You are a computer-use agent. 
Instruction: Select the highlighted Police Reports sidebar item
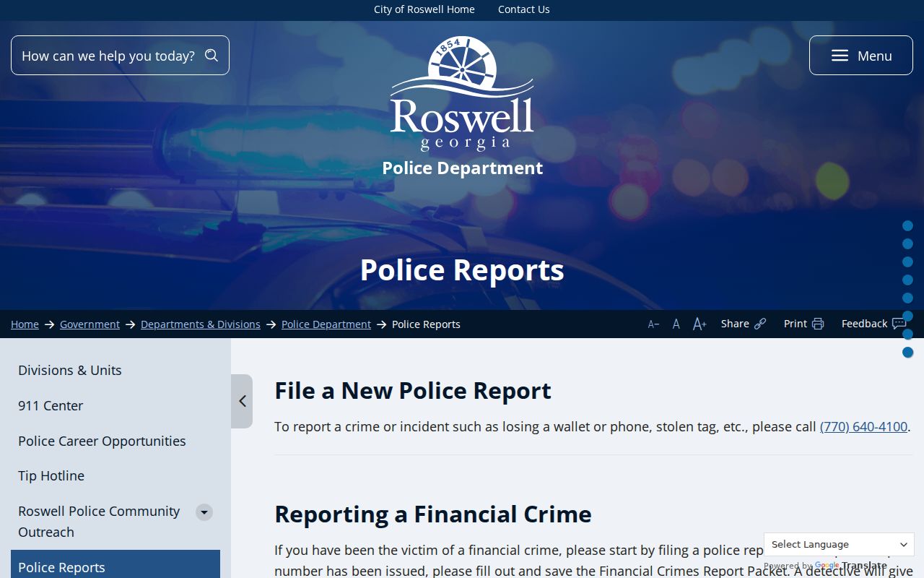115,566
